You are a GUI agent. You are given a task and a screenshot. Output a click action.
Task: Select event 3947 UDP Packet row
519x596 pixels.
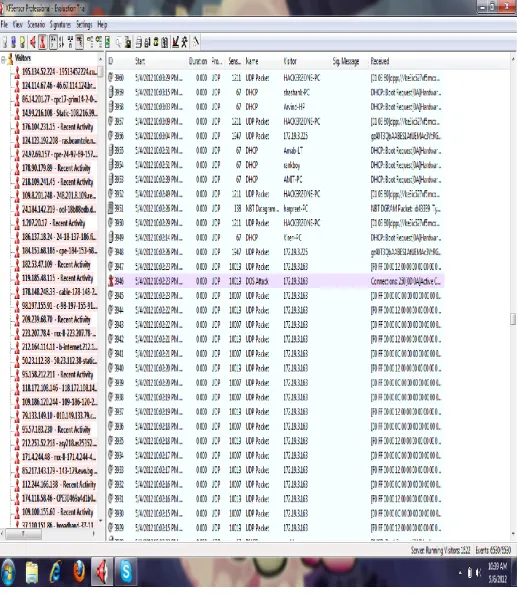276,267
